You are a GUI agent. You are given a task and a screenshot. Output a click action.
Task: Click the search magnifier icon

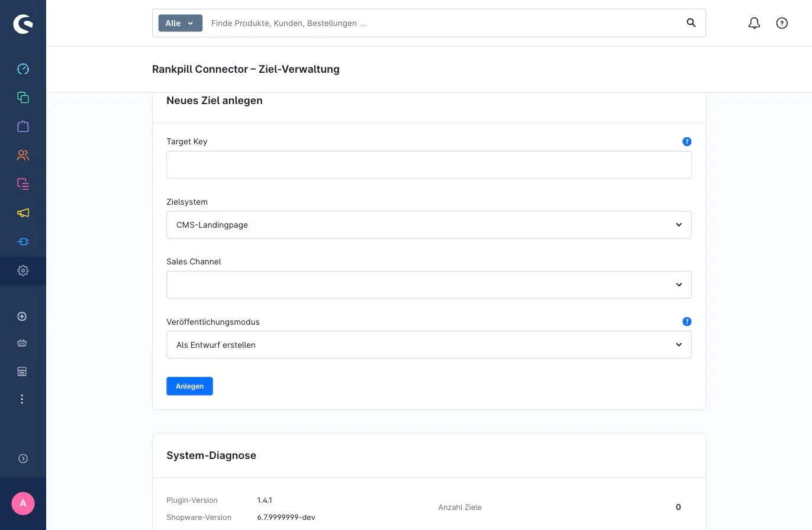tap(691, 23)
